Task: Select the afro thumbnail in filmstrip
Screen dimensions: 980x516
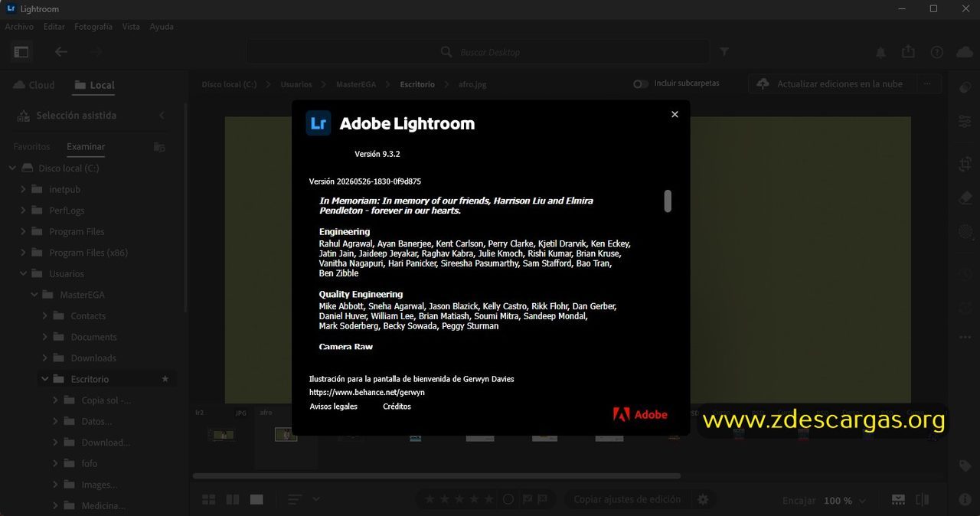Action: [286, 434]
